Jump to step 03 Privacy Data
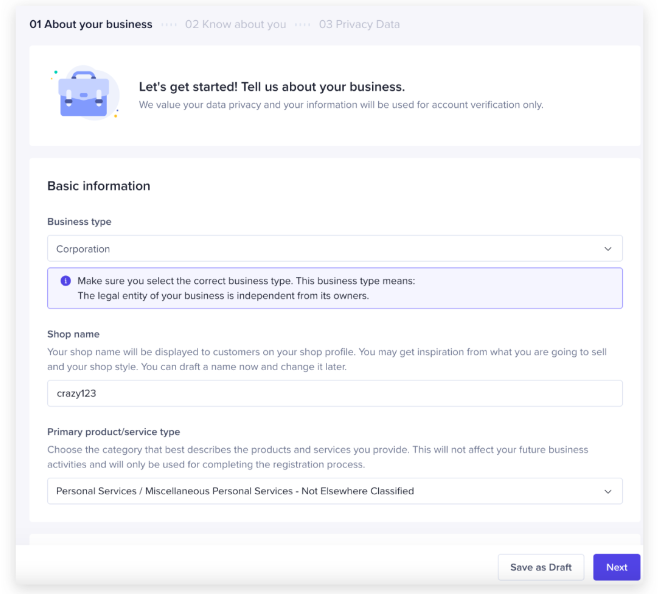 pos(359,24)
